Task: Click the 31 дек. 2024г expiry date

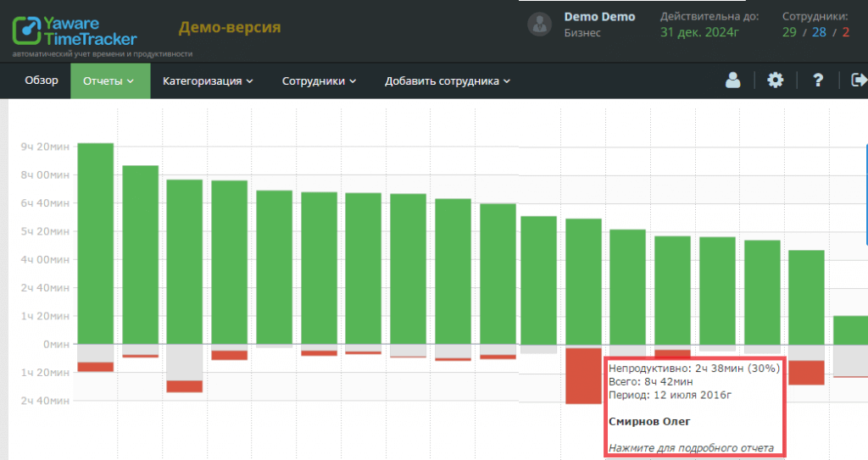Action: tap(700, 32)
